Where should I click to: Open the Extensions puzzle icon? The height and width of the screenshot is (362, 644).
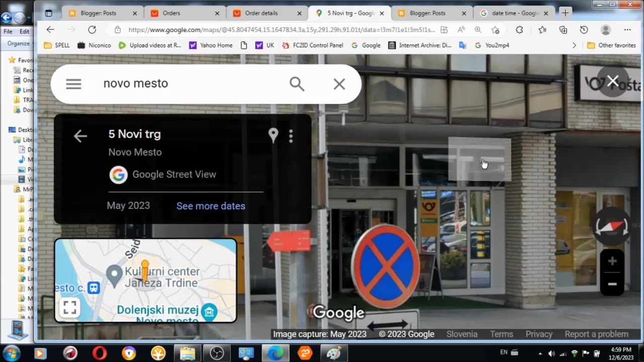click(x=519, y=30)
